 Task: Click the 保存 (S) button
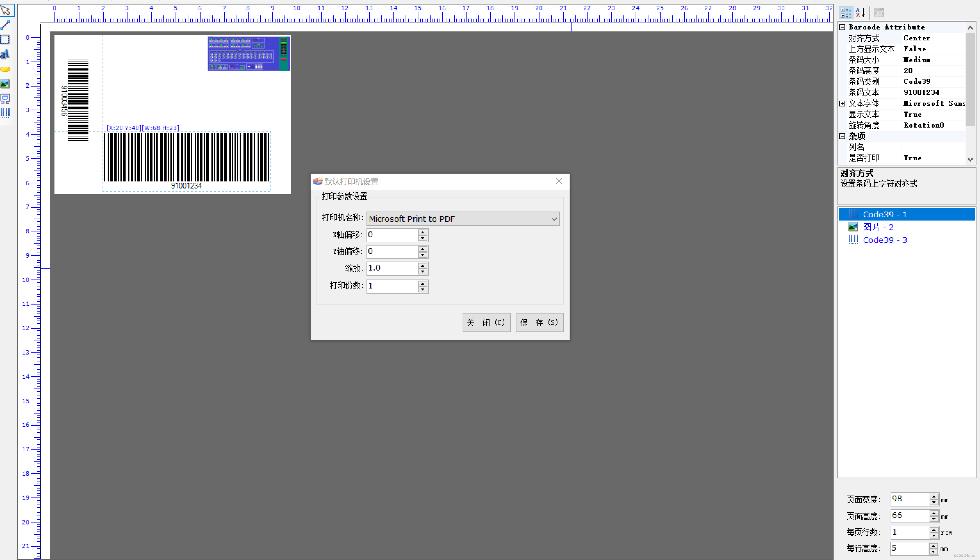539,322
